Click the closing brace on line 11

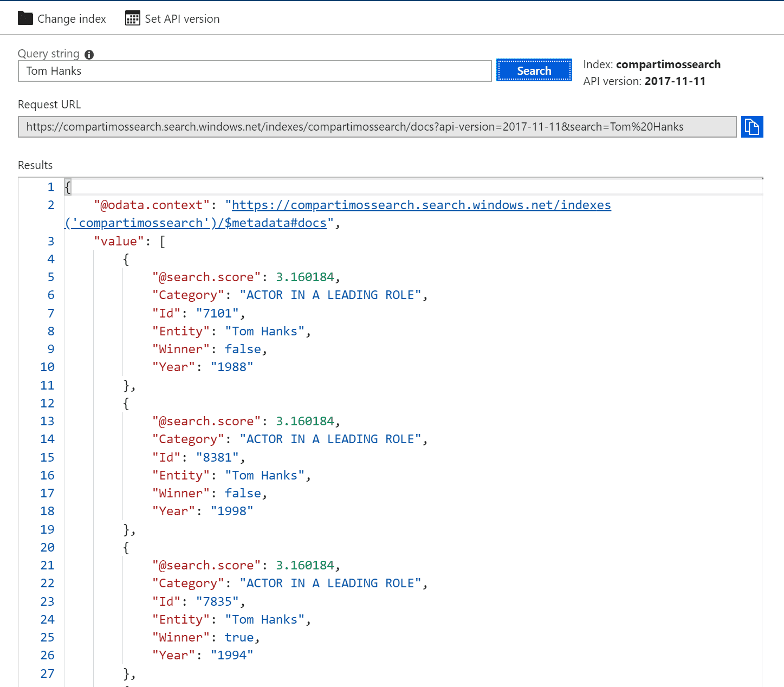coord(126,386)
